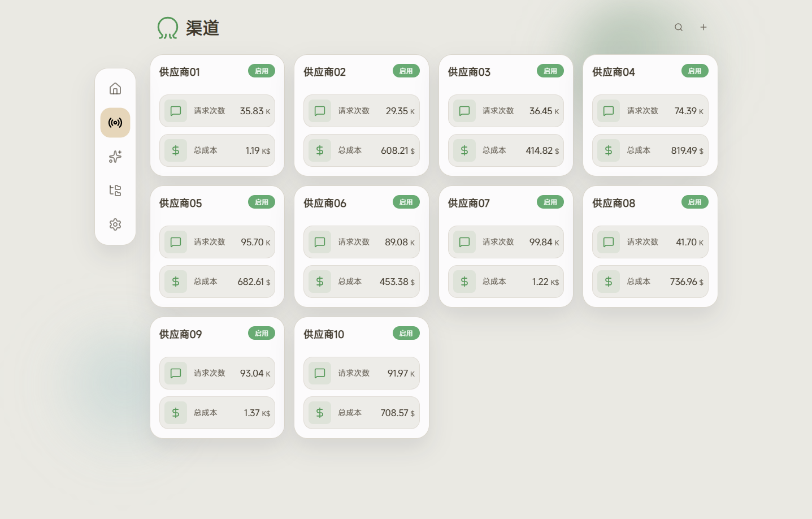This screenshot has width=812, height=519.
Task: Click 供应商03 total cost dollar icon
Action: pyautogui.click(x=464, y=150)
